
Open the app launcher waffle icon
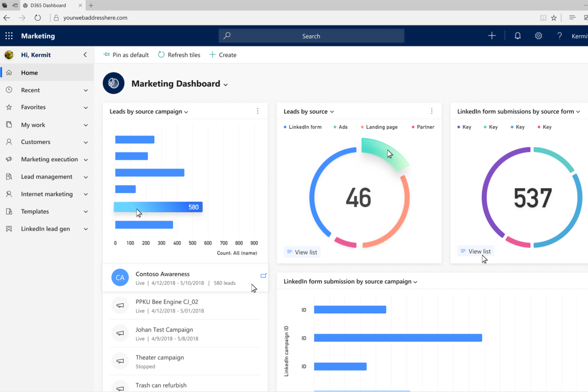(x=9, y=36)
